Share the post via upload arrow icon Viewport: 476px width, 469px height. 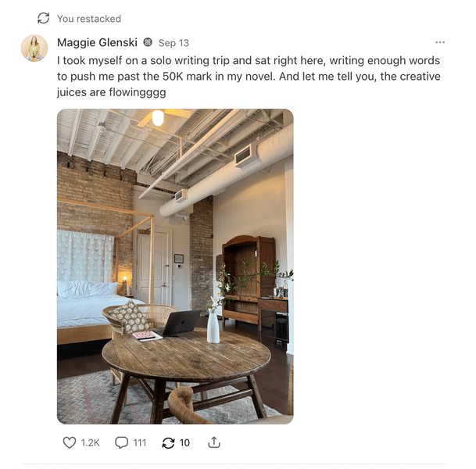[x=214, y=442]
